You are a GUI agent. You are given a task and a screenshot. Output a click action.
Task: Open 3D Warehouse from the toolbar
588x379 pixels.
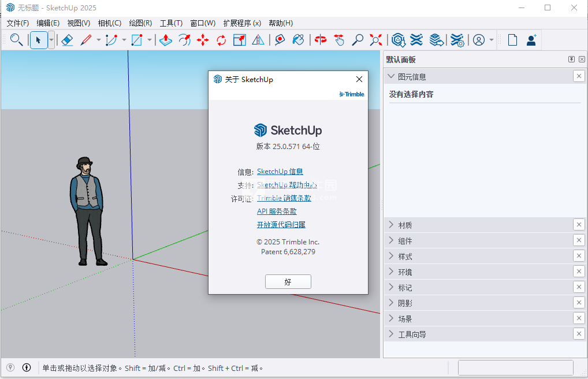[398, 40]
